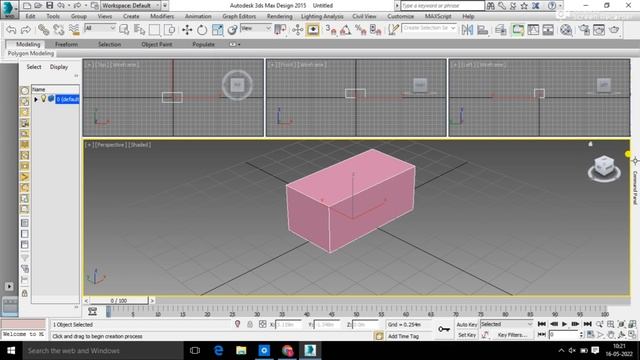This screenshot has width=640, height=360.
Task: Click the Mirror tool icon
Action: 467,30
